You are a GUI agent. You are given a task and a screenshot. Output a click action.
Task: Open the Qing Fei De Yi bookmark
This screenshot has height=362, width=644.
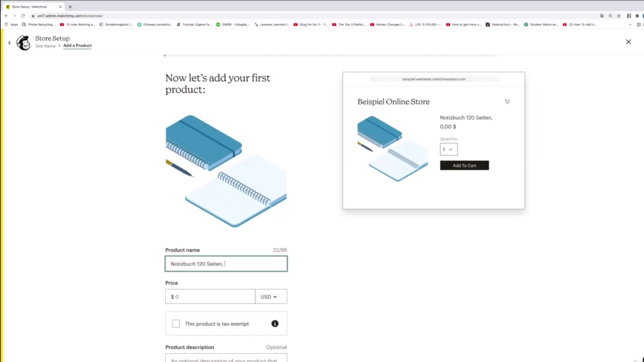[311, 24]
